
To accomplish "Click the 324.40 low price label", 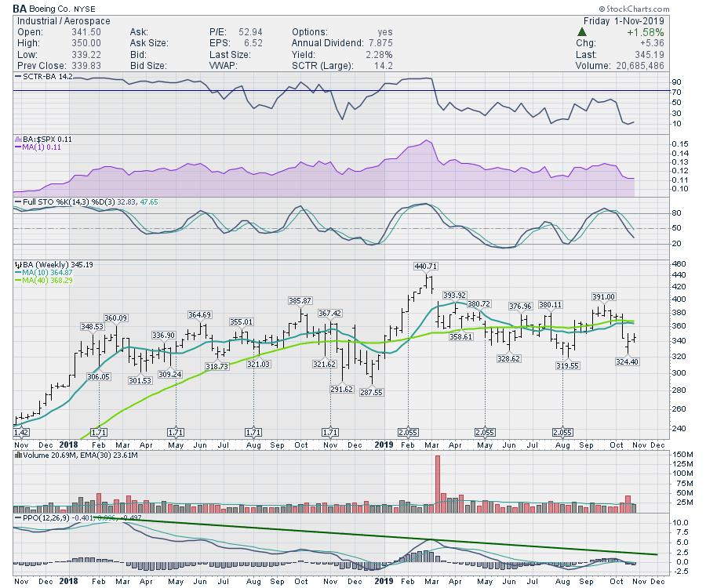I will tap(628, 361).
